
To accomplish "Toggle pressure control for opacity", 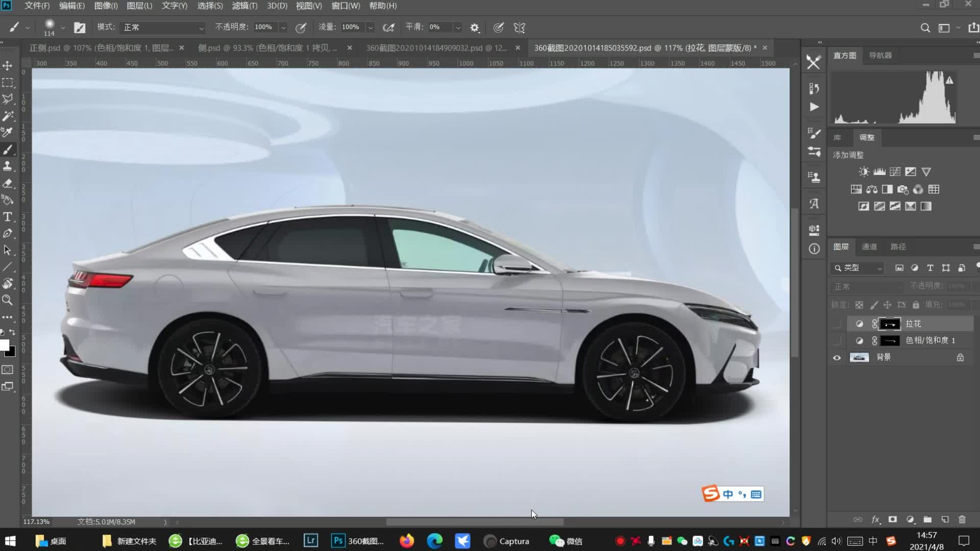I will (301, 28).
